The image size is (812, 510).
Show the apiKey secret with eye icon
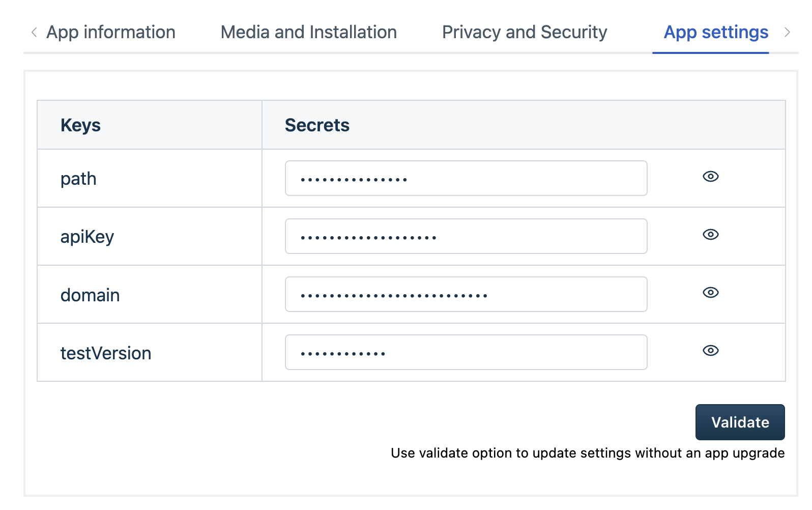[x=710, y=235]
